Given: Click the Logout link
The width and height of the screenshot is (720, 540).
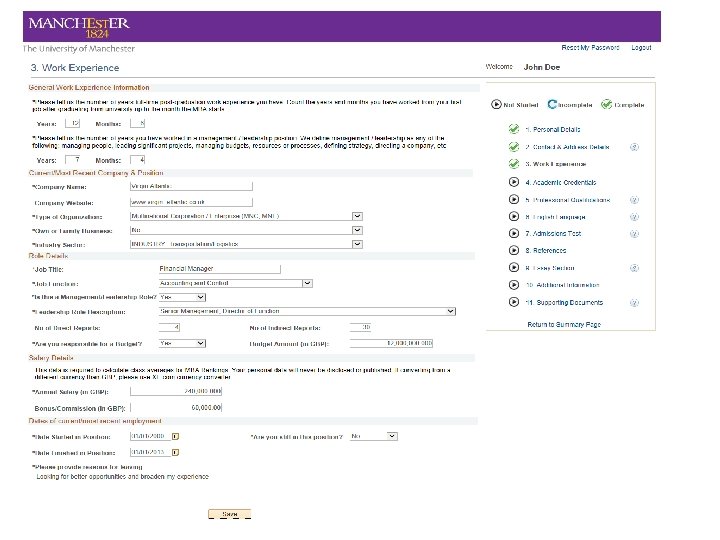Looking at the screenshot, I should (x=641, y=47).
